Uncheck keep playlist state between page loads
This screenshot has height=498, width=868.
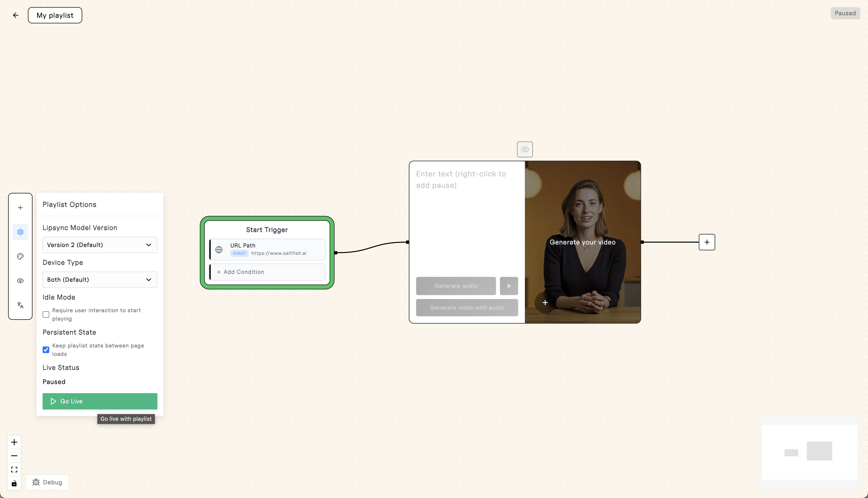click(x=46, y=350)
